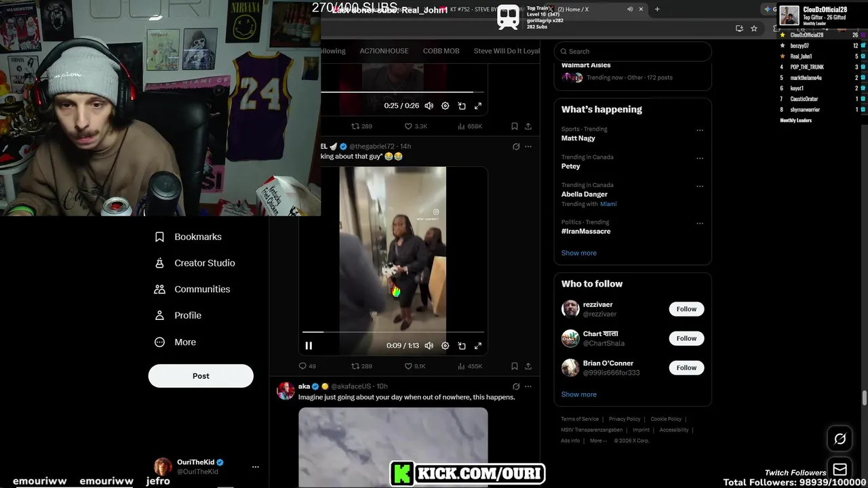Open picture-in-picture on the 0:25 video

(x=462, y=106)
